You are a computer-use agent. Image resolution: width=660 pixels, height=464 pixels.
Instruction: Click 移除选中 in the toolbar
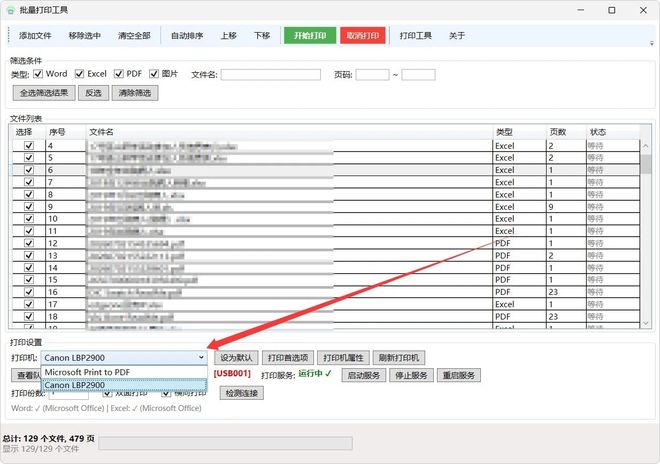coord(85,36)
